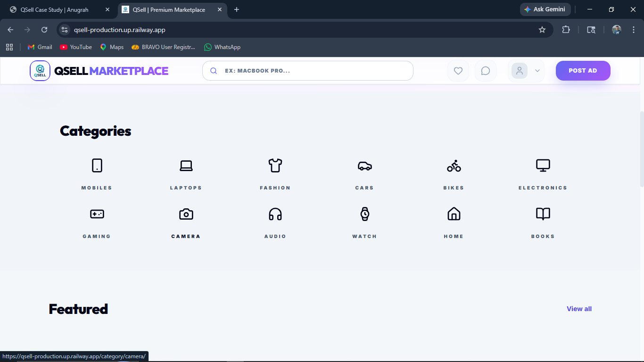Click the user profile avatar icon
Image resolution: width=644 pixels, height=362 pixels.
[x=519, y=71]
